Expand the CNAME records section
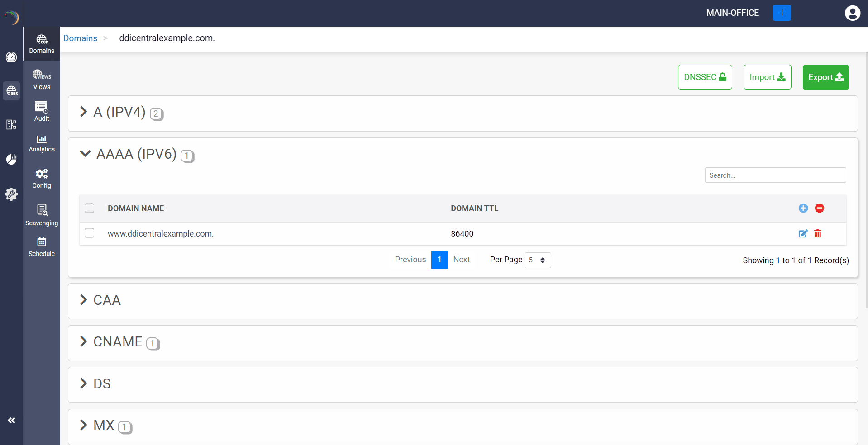Viewport: 868px width, 445px height. click(x=118, y=342)
